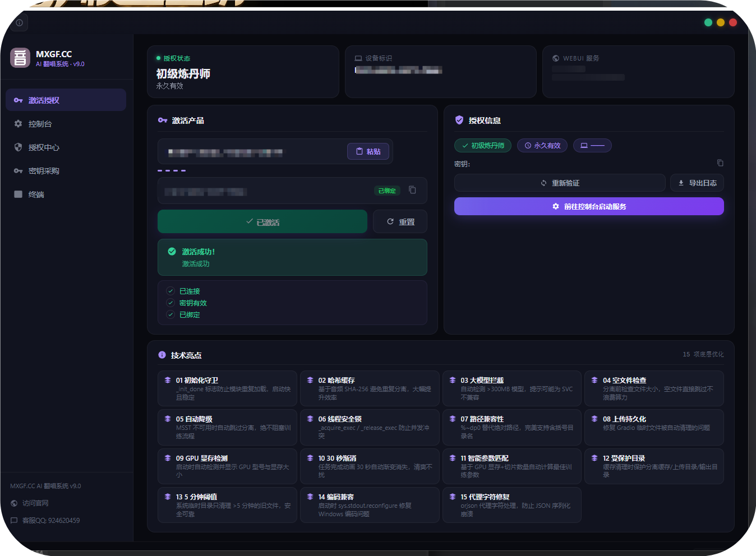756x556 pixels.
Task: Open the 终端 sidebar item
Action: click(66, 194)
